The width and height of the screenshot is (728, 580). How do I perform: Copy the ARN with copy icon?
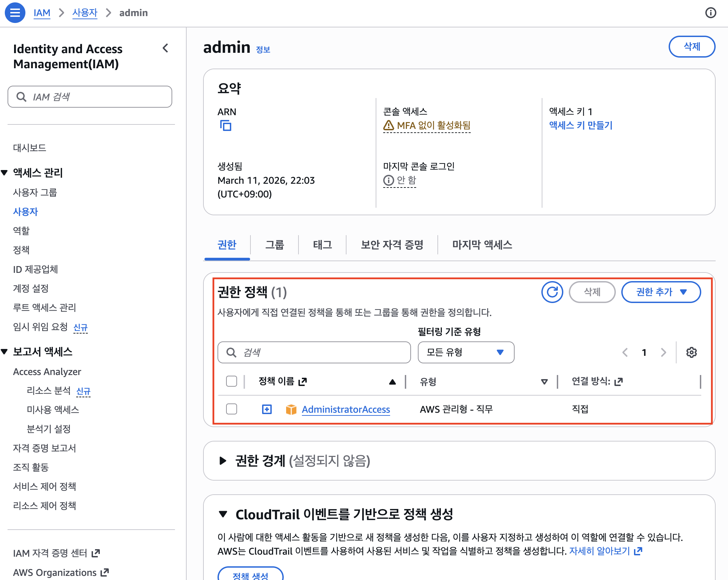225,125
